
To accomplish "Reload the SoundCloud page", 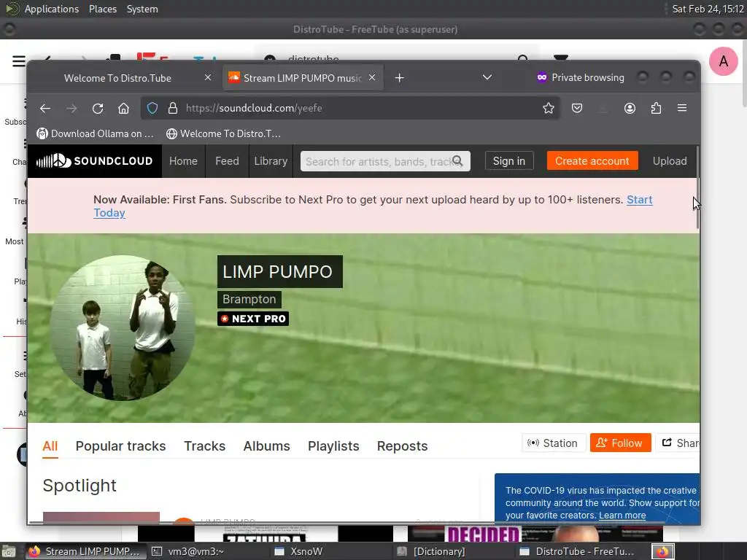I will point(98,109).
